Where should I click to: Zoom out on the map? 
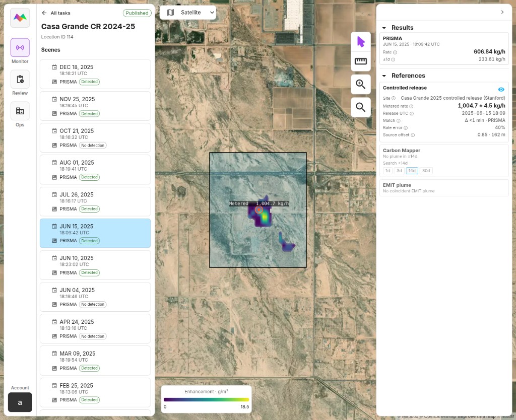point(361,107)
